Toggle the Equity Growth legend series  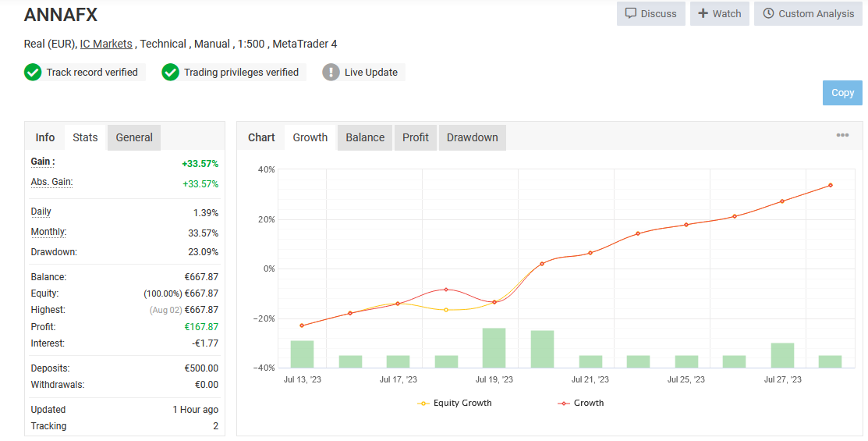455,403
